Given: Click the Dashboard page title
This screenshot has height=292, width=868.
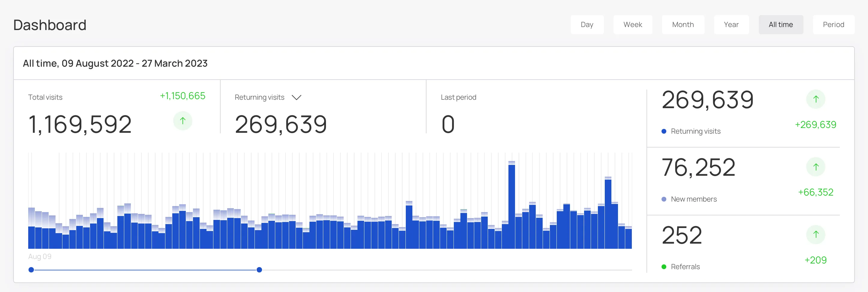Looking at the screenshot, I should click(50, 25).
